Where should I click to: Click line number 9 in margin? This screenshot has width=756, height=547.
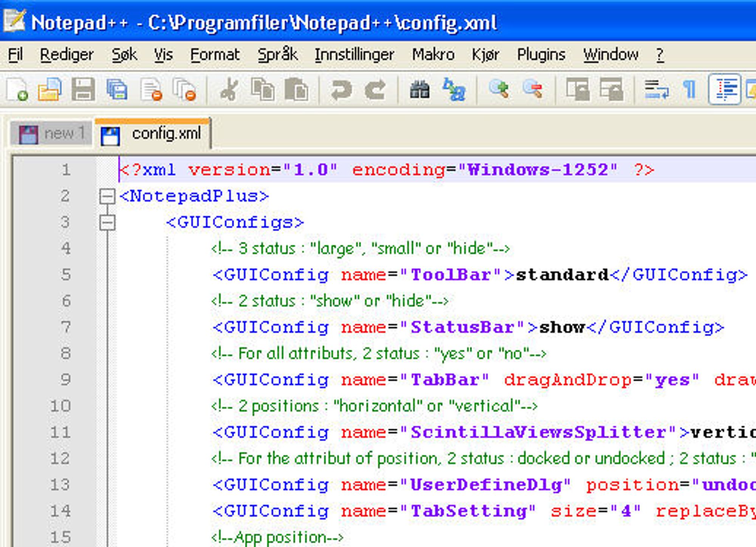click(66, 380)
